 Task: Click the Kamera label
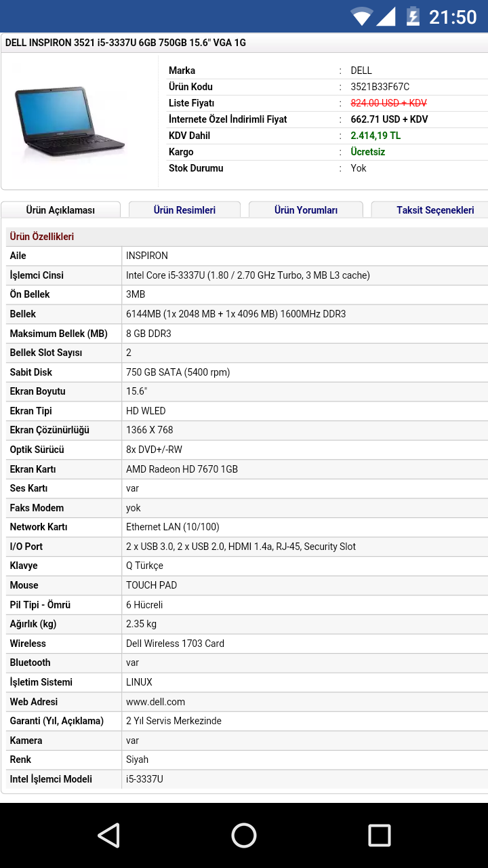(26, 741)
